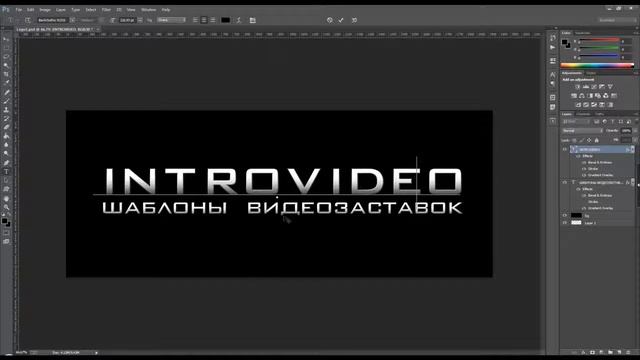The width and height of the screenshot is (640, 360).
Task: Select the Move tool
Action: pos(6,39)
